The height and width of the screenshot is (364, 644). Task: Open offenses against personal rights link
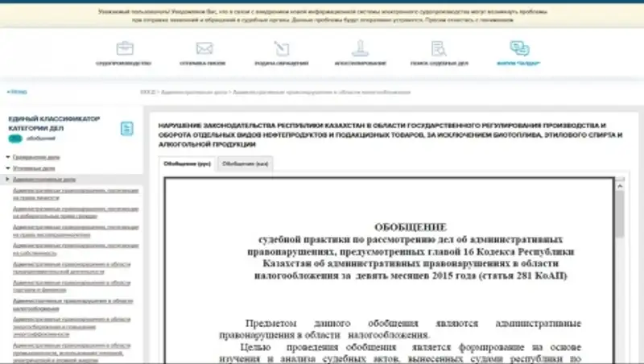[x=76, y=194]
